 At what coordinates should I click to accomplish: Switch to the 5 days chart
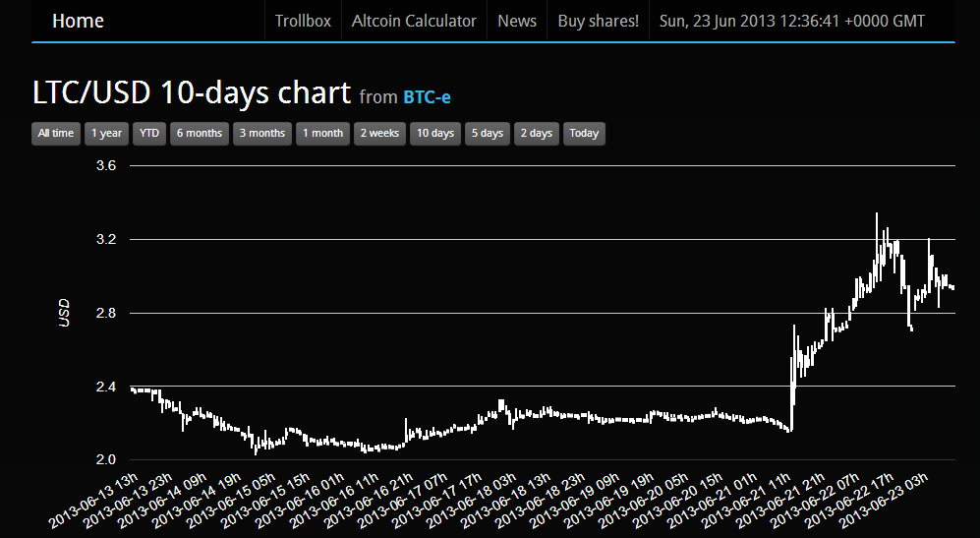coord(486,134)
